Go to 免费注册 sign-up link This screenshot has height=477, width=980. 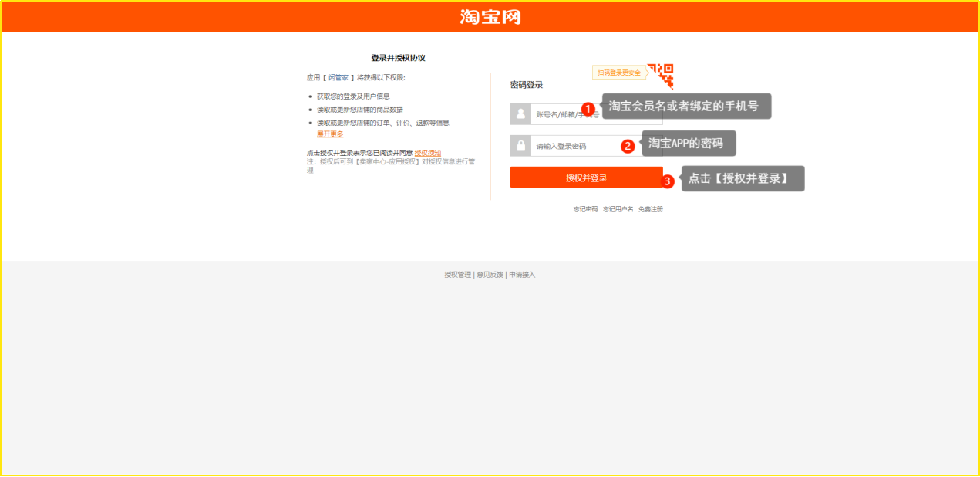point(651,209)
